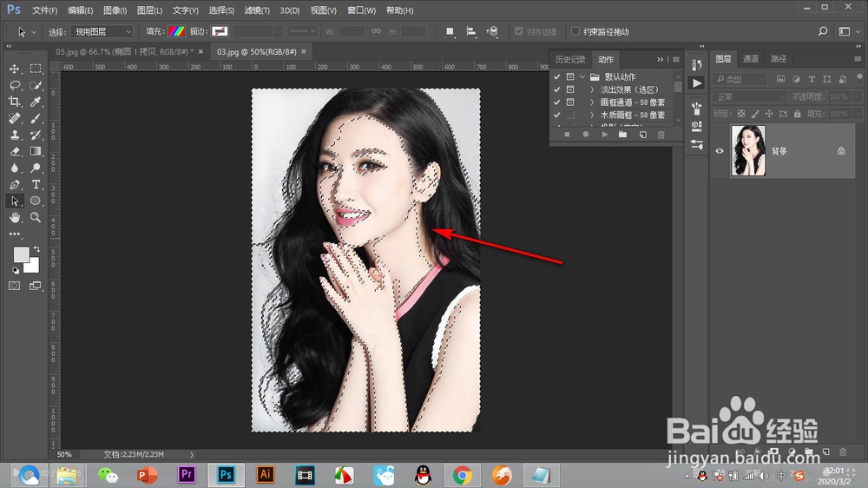This screenshot has height=488, width=868.
Task: Toggle checkmark for 木质画框 action
Action: 557,115
